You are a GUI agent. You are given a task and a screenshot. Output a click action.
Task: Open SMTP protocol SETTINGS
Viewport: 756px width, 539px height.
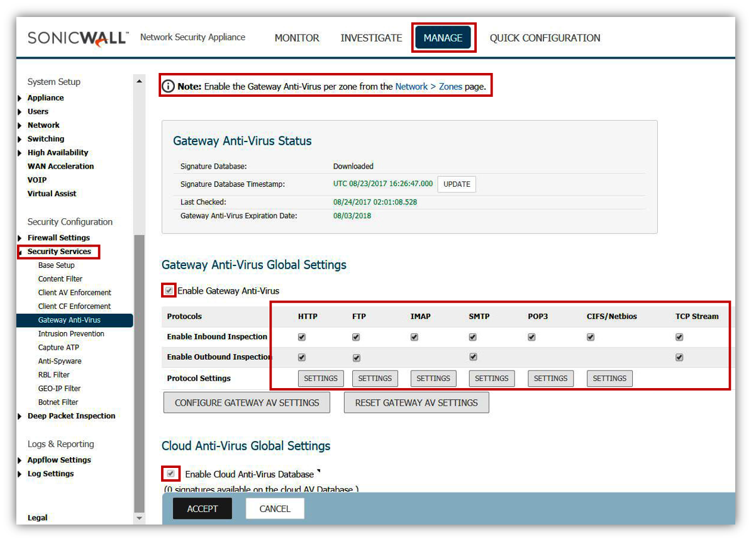click(492, 379)
